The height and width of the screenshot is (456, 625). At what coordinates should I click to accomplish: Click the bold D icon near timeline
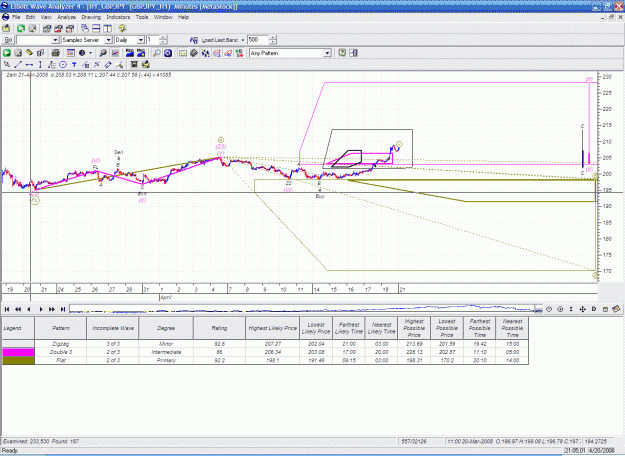click(594, 309)
